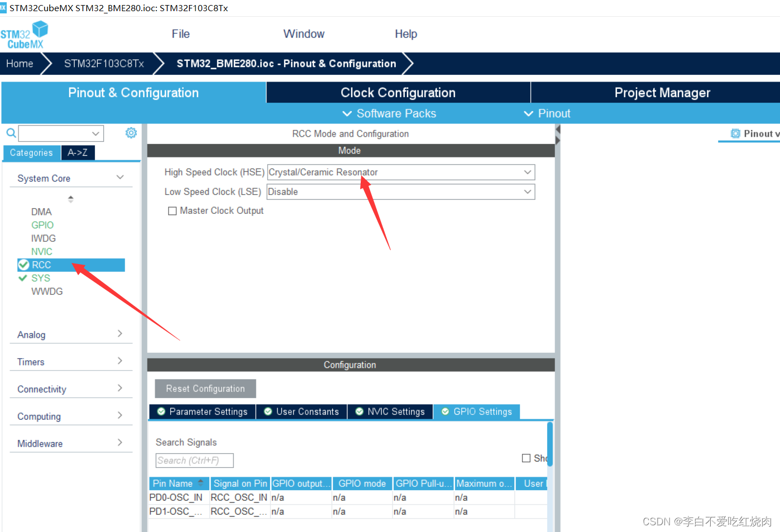The width and height of the screenshot is (780, 532).
Task: Click the RCC_OSC_IN signal cell
Action: 239,497
